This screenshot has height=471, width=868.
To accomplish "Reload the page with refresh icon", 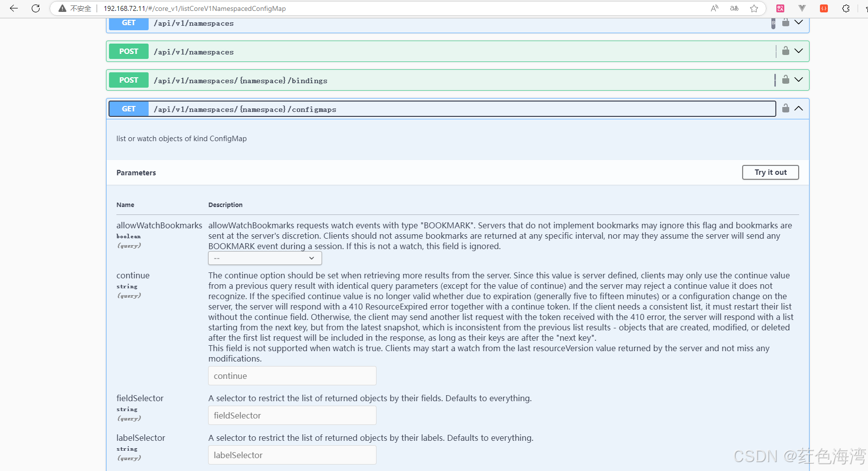I will [x=36, y=8].
